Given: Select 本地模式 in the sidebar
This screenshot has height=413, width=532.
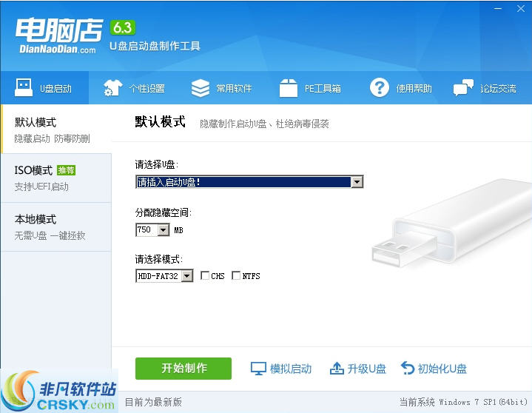Looking at the screenshot, I should click(x=55, y=226).
